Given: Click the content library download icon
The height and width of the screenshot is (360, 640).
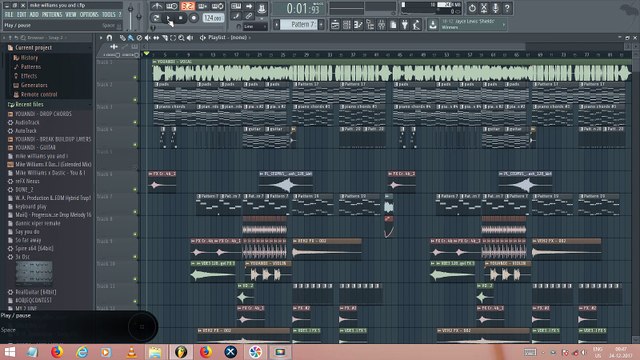Looking at the screenshot, I should 433,25.
